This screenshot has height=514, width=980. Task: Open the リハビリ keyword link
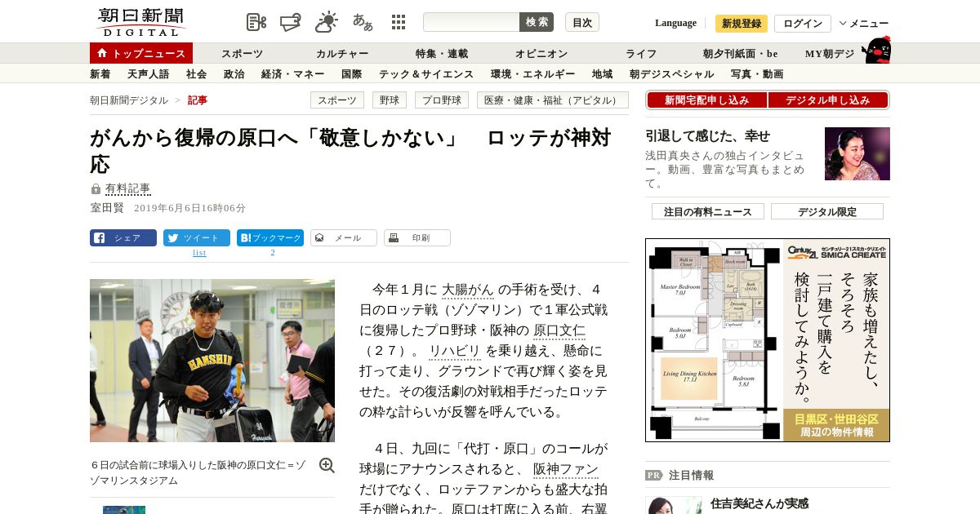455,351
